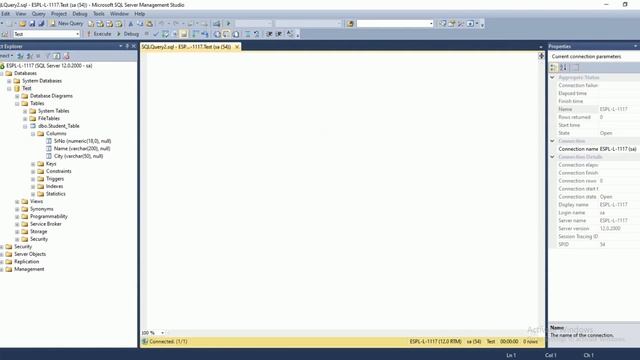Click the Uncomment selected lines icon
The width and height of the screenshot is (640, 360).
256,34
